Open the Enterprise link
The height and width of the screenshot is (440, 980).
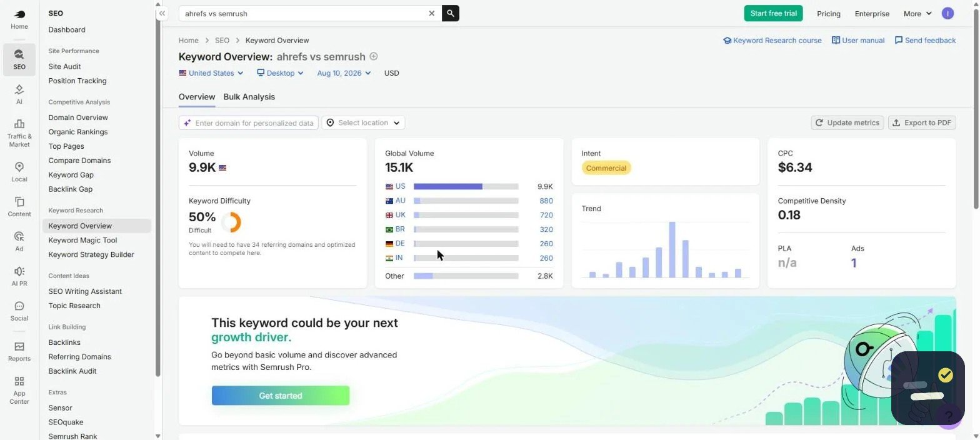[x=872, y=14]
